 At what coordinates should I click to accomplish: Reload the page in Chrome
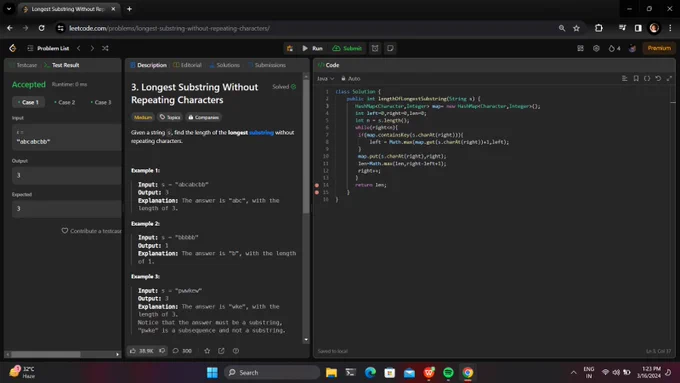pyautogui.click(x=41, y=28)
